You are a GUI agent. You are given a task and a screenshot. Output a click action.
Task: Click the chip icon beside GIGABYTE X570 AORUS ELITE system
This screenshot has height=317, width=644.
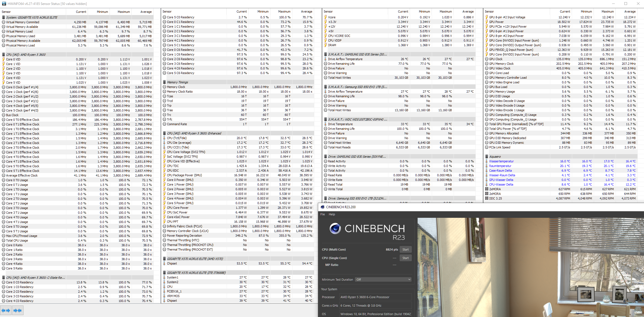point(4,17)
